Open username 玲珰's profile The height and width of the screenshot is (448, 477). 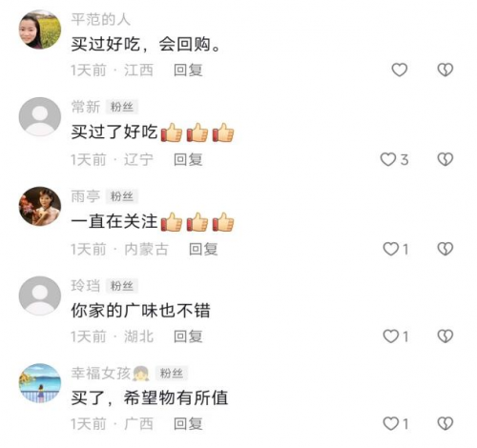pos(86,286)
